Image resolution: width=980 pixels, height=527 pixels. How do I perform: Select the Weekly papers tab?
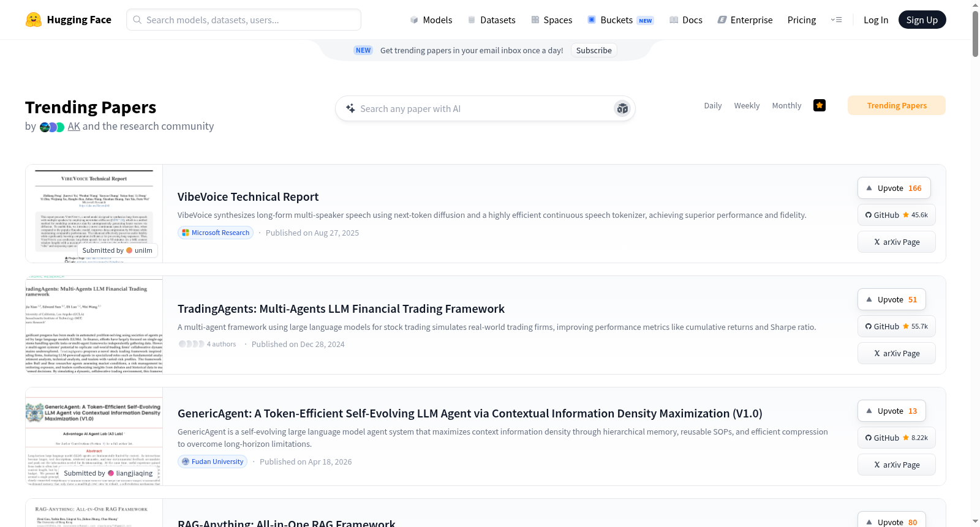pyautogui.click(x=747, y=105)
